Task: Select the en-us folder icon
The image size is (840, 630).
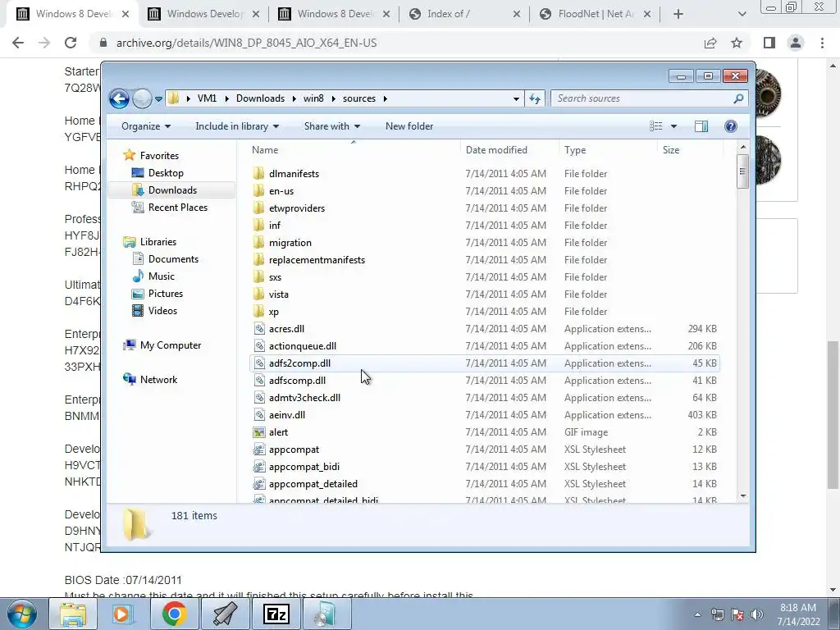Action: click(258, 190)
